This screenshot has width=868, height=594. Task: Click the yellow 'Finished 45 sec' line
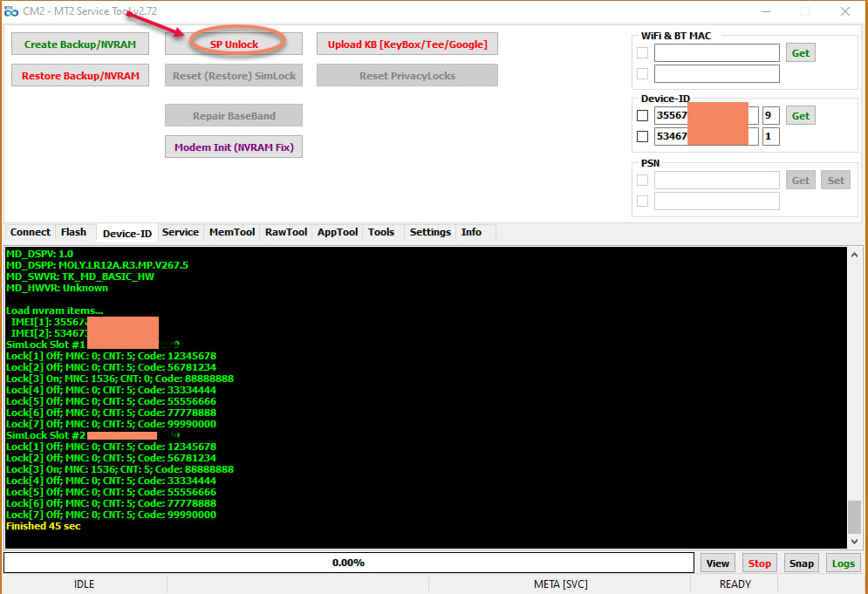(43, 527)
